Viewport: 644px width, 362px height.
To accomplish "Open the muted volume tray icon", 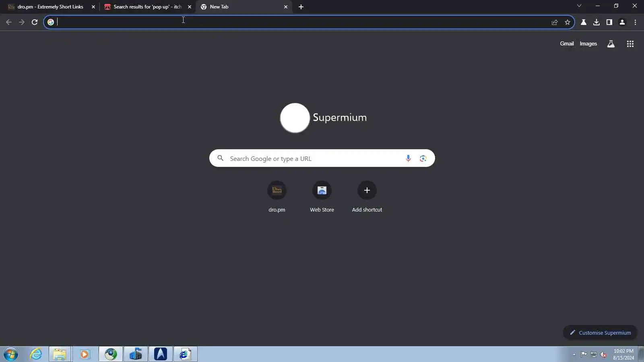I will 603,354.
